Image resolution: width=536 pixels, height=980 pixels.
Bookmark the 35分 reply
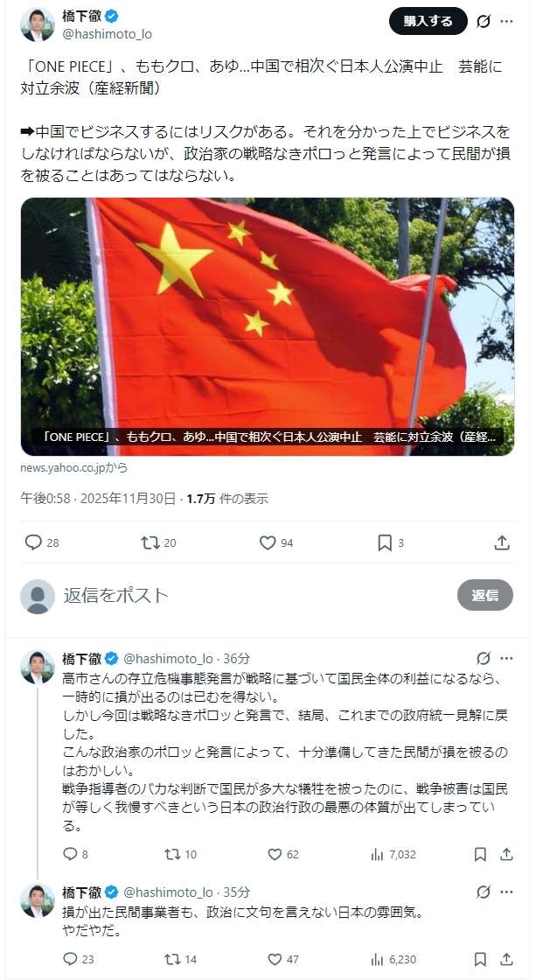pyautogui.click(x=480, y=959)
